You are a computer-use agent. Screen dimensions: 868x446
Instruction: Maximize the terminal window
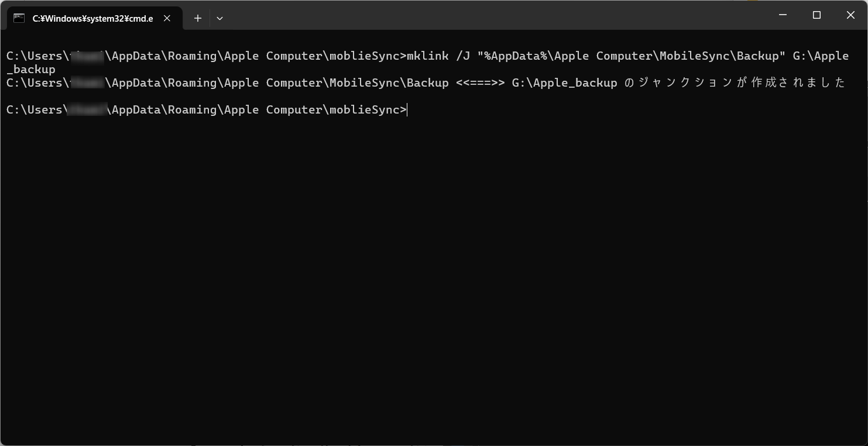pos(816,15)
